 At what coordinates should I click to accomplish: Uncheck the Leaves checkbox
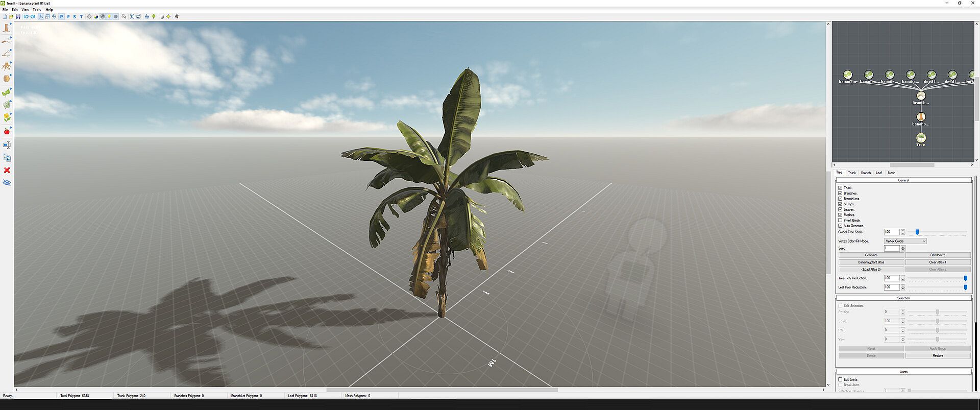(840, 209)
